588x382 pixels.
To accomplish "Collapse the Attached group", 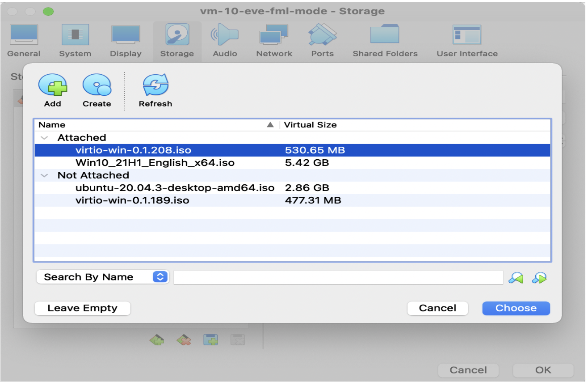I will pos(44,137).
